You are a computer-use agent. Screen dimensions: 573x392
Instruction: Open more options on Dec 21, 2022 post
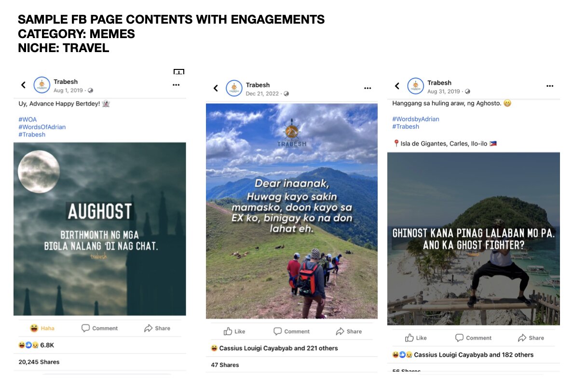click(x=368, y=88)
